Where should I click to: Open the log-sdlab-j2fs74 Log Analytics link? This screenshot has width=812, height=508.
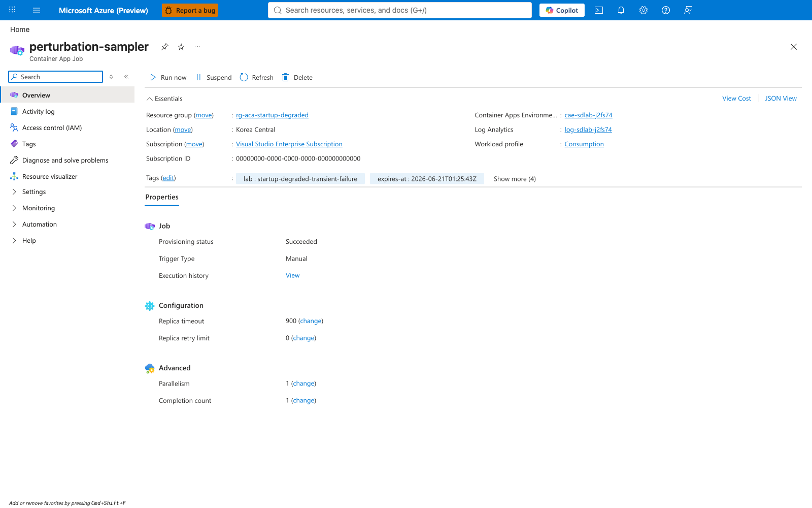pos(588,130)
